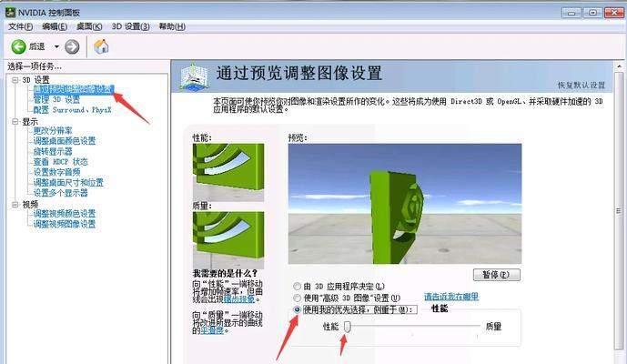Collapse the 视频 tree node

tap(15, 205)
